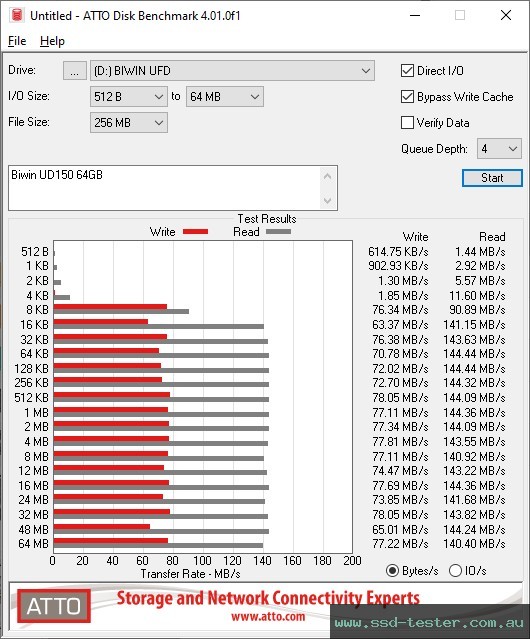Open the I/O Size end dropdown 64 MB

(x=225, y=97)
